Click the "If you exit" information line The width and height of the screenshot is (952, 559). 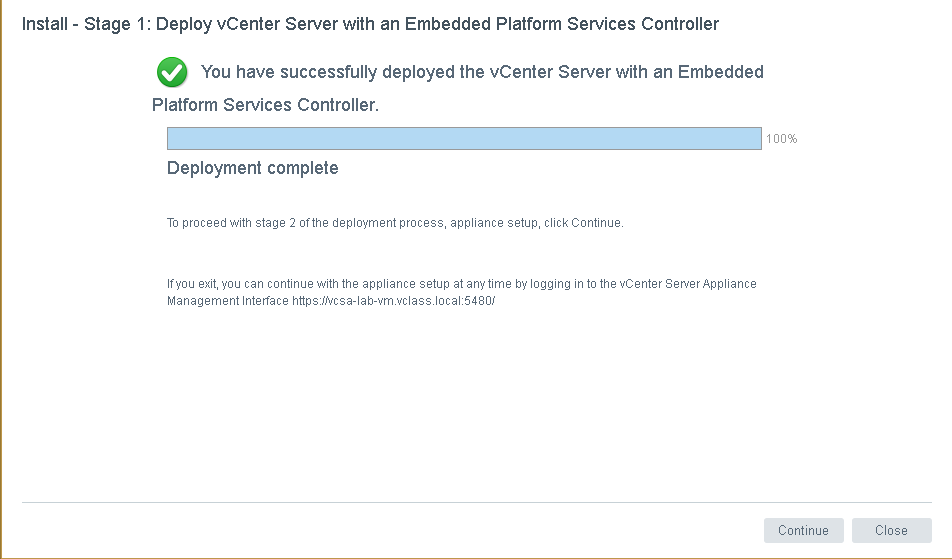point(461,284)
